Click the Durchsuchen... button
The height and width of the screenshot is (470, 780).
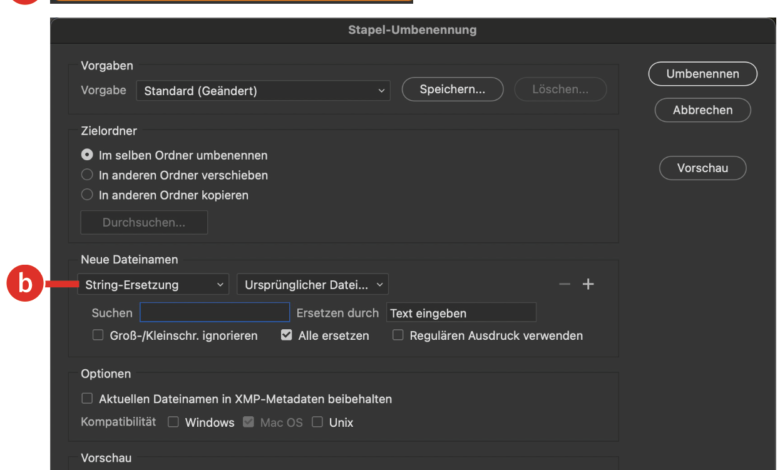[144, 222]
